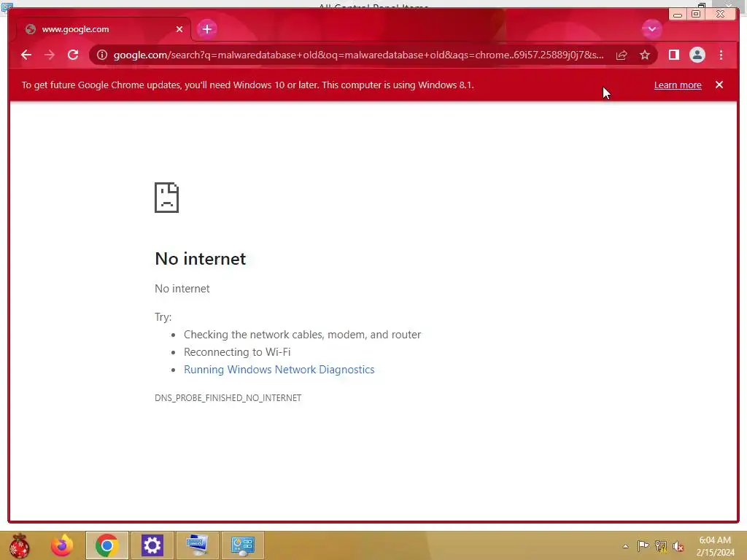Screen dimensions: 747x560
Task: Open the gear settings taskbar app
Action: [x=152, y=545]
